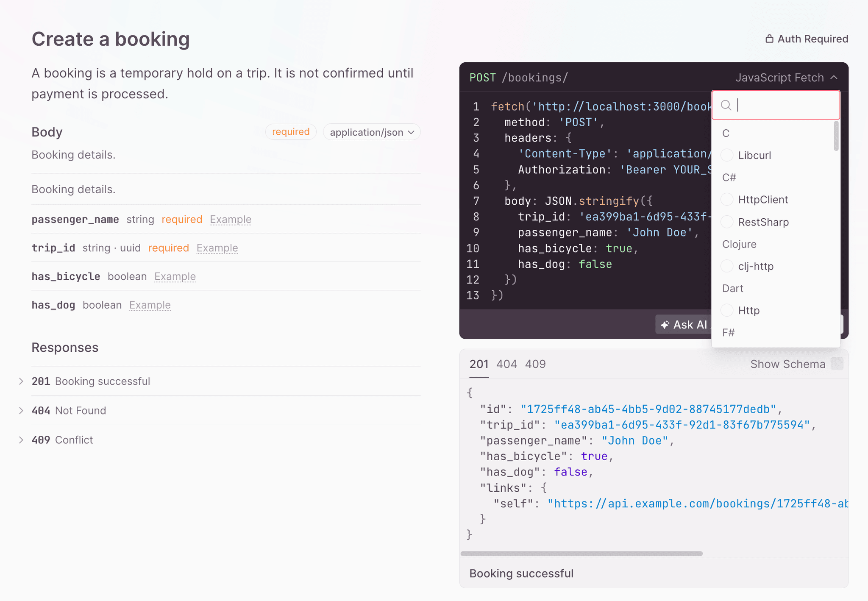Image resolution: width=868 pixels, height=601 pixels.
Task: Click the Auth Required label
Action: click(x=812, y=39)
